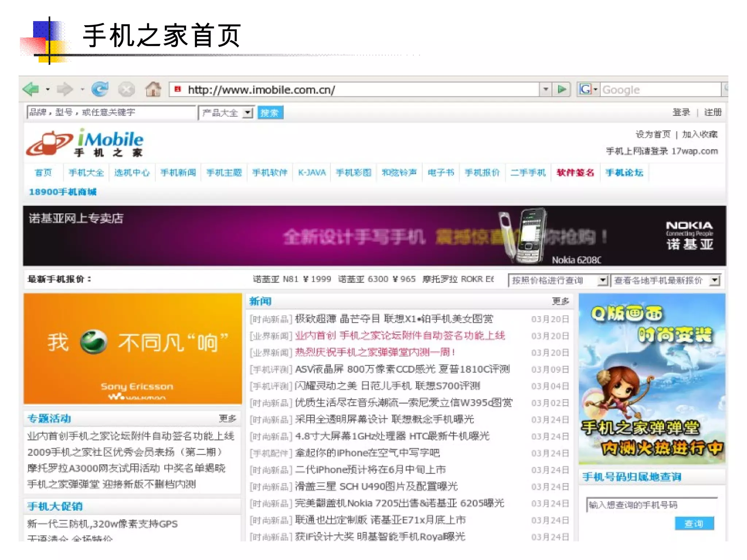Open the 手机主题 nav item
This screenshot has height=560, width=747.
tap(224, 172)
